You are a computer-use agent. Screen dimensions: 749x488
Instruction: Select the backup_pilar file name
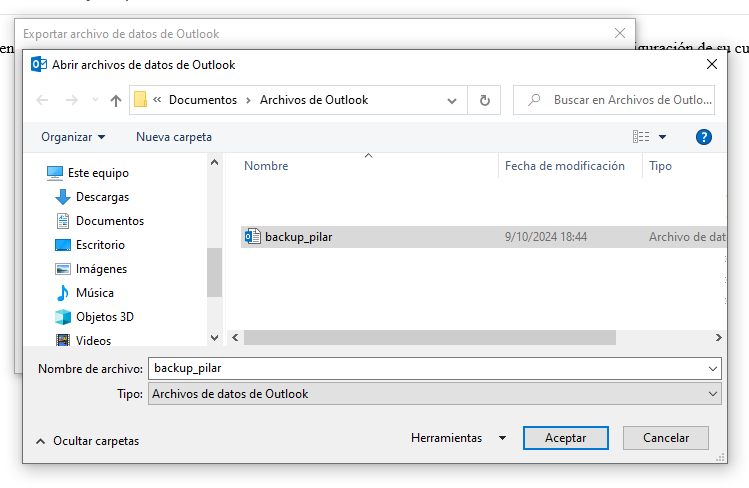pos(299,237)
